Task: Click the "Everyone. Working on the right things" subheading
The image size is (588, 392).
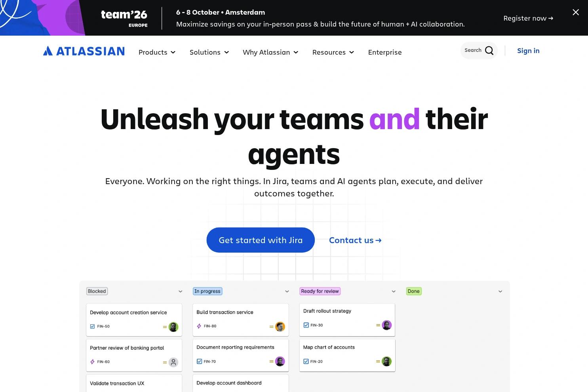Action: click(294, 187)
